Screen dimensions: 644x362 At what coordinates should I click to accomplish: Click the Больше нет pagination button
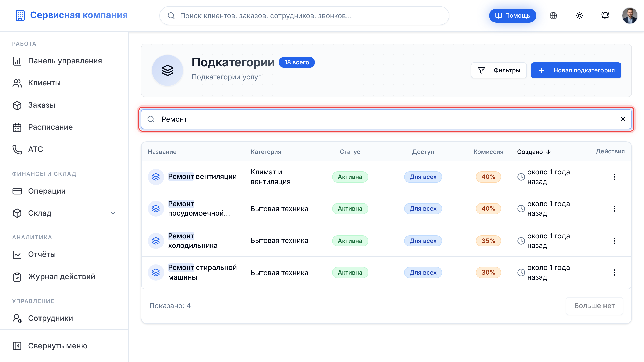point(594,306)
